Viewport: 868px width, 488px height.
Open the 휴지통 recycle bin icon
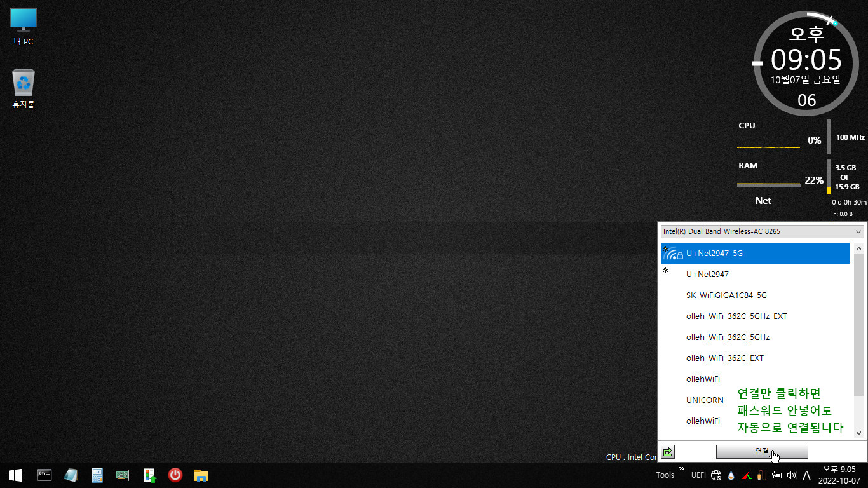(x=24, y=89)
